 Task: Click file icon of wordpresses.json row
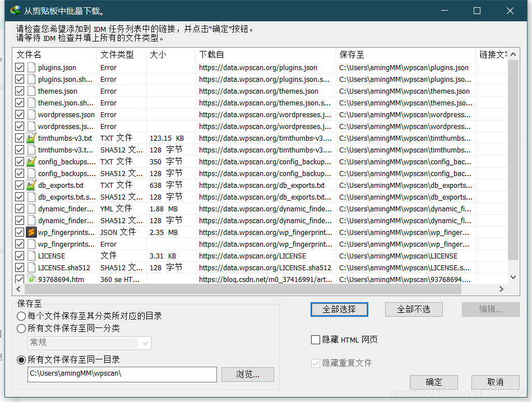(31, 115)
